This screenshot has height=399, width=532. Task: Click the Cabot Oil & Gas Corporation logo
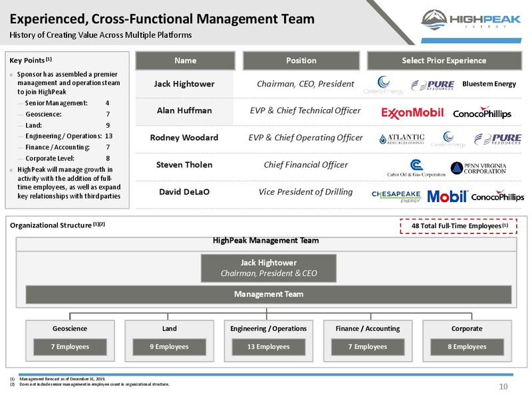coord(416,168)
